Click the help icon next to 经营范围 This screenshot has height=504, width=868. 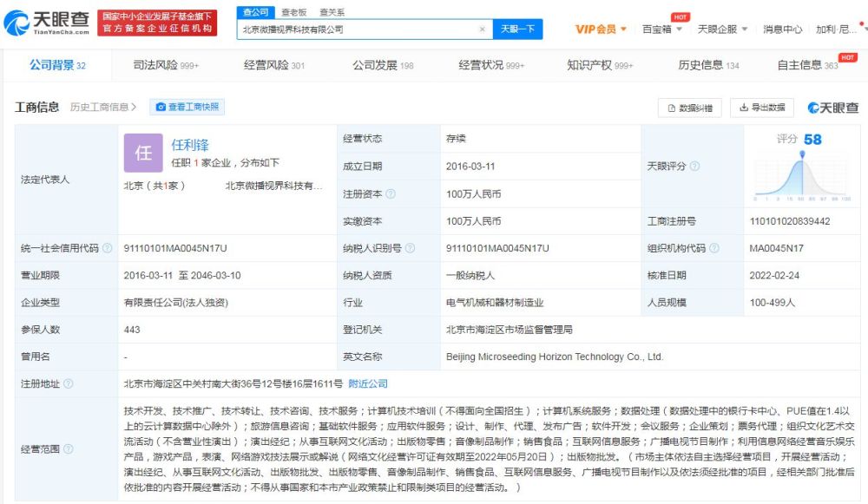[x=68, y=449]
